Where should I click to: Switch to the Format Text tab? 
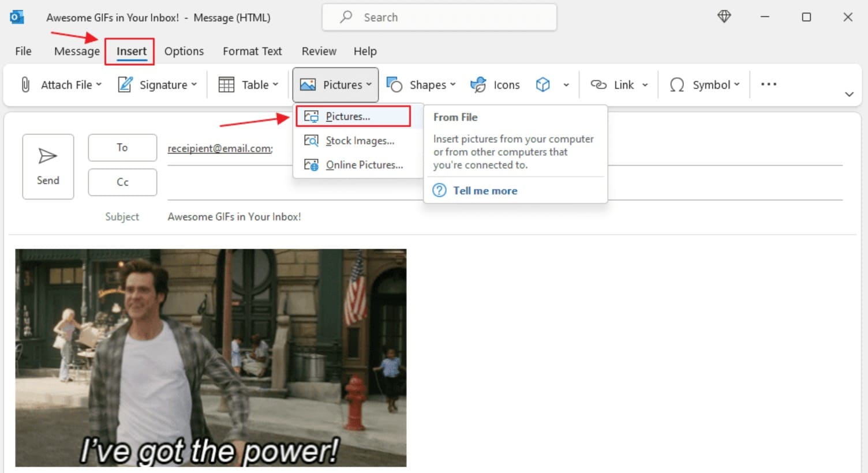[x=252, y=51]
